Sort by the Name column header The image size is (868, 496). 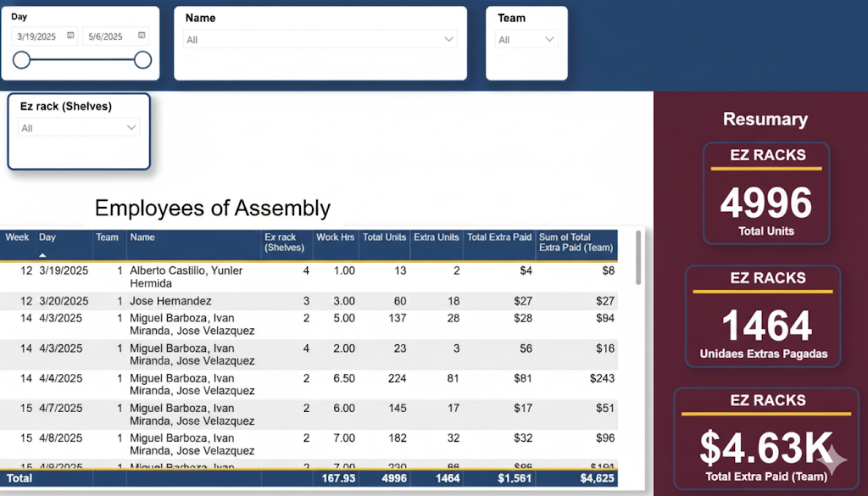coord(142,237)
